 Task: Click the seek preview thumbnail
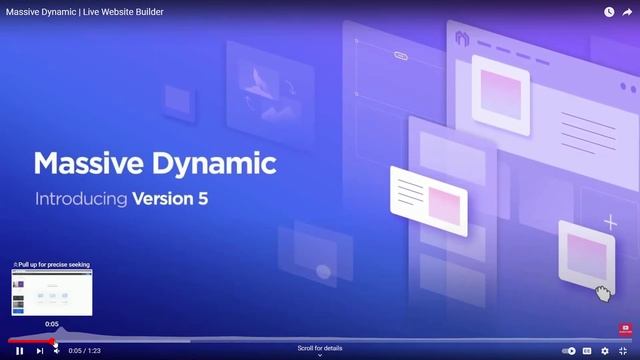52,293
